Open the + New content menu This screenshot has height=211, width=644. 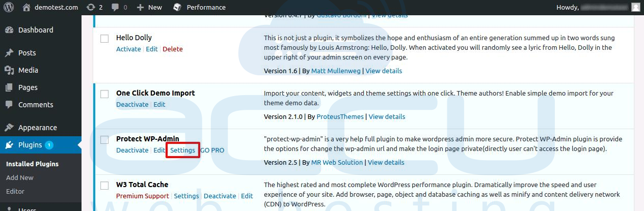[149, 7]
